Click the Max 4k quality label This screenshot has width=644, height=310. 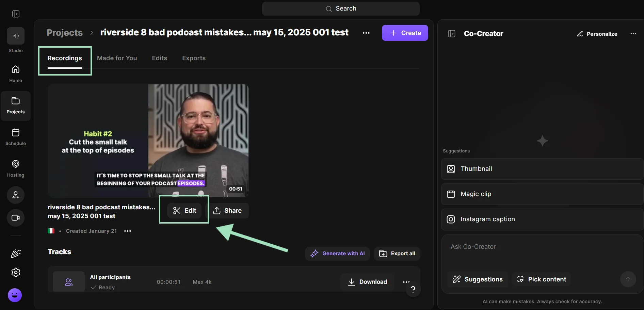[202, 282]
